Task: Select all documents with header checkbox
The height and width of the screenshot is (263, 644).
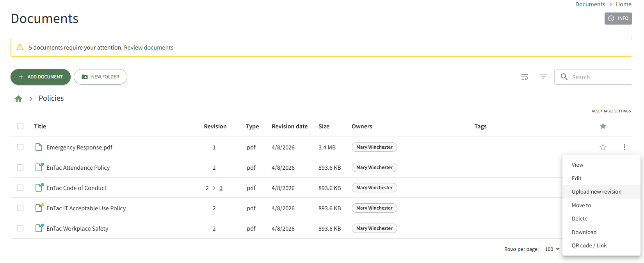Action: [20, 126]
